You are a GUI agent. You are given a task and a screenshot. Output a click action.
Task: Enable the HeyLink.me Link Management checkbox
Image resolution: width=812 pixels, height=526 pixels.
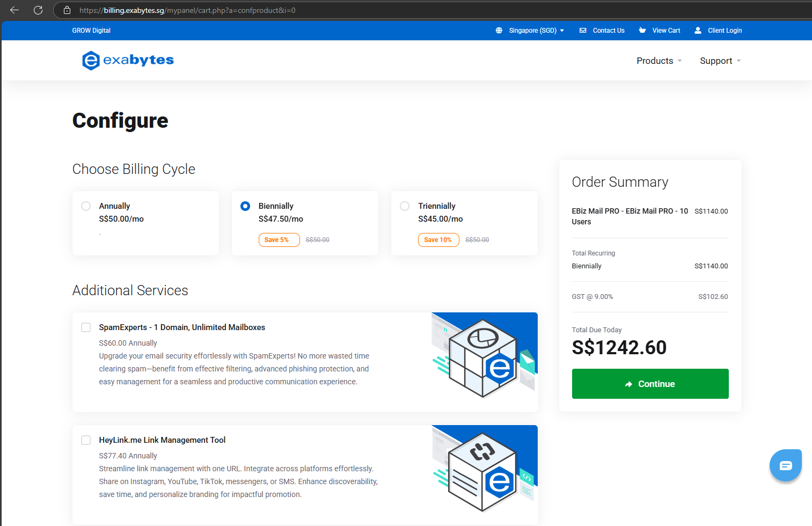click(x=86, y=440)
